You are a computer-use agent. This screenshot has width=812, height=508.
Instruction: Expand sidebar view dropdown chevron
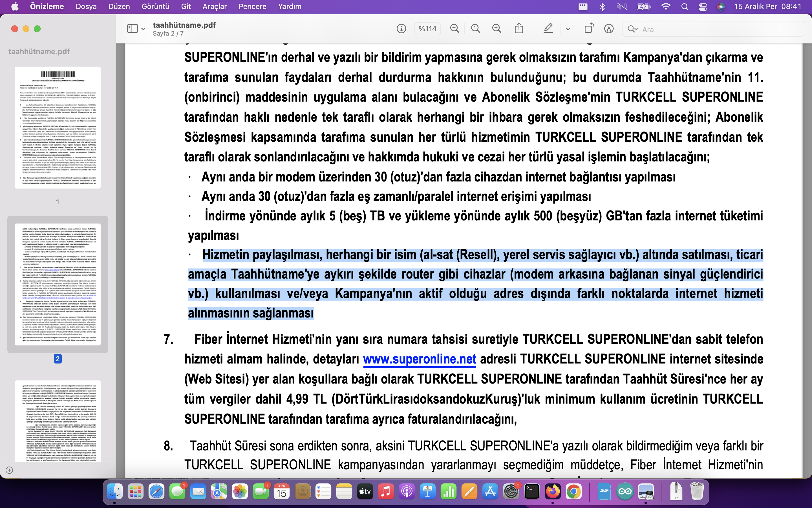pyautogui.click(x=143, y=29)
